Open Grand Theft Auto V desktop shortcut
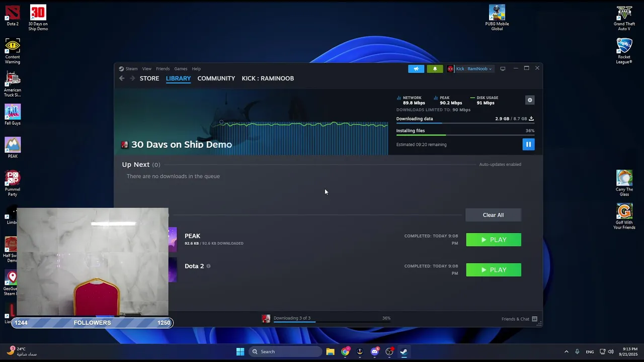The width and height of the screenshot is (644, 362). (x=624, y=18)
